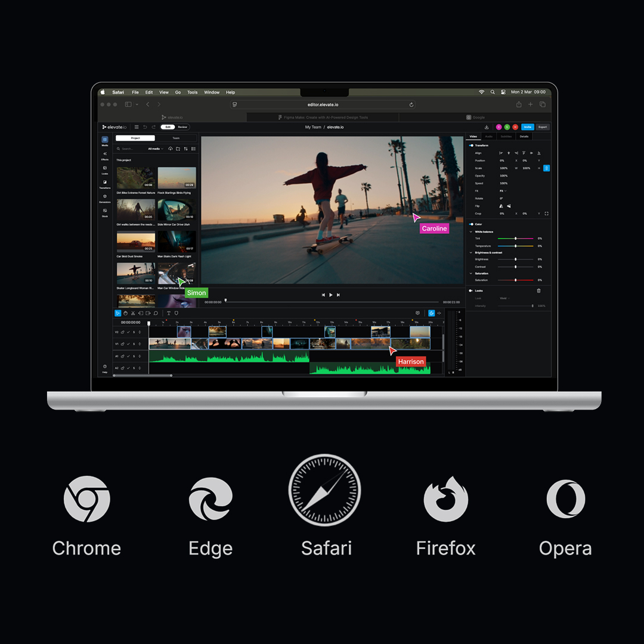The width and height of the screenshot is (644, 644).
Task: Collapse the Brightness & contrast section
Action: (470, 253)
